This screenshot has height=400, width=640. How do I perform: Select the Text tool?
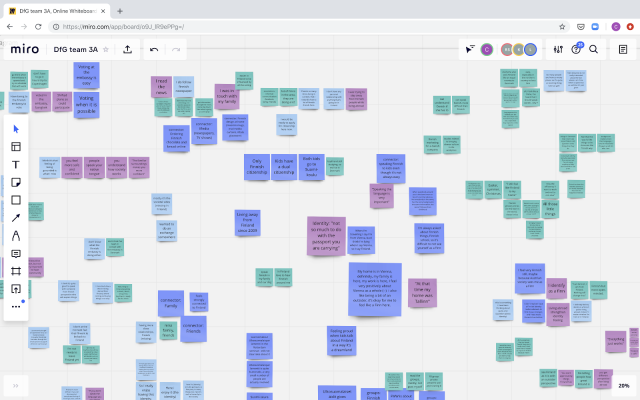coord(16,164)
